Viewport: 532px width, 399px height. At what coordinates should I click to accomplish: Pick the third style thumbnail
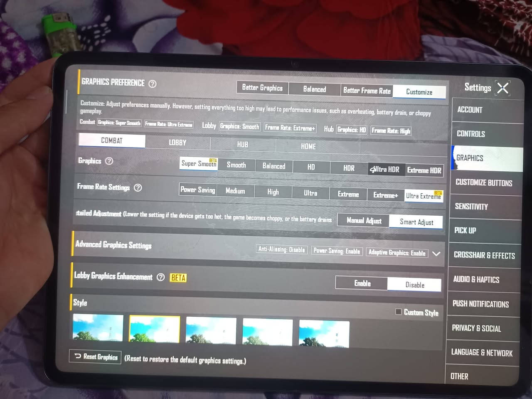pos(211,332)
